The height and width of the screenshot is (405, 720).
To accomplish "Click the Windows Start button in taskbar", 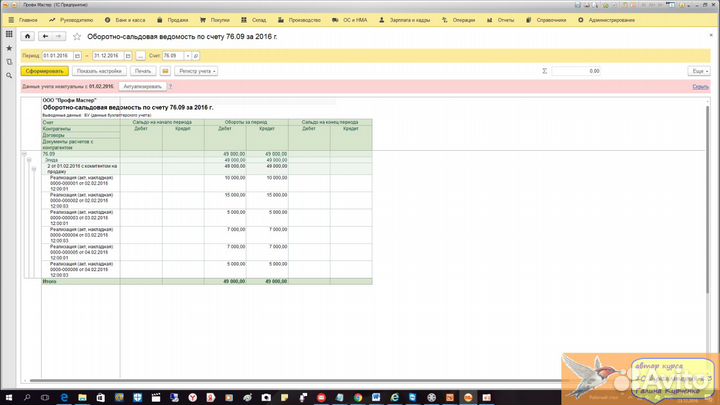I will pos(7,397).
